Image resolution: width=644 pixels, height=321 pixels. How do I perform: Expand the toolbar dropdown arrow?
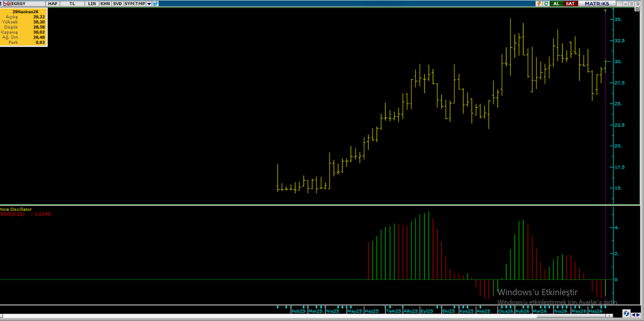[x=149, y=3]
